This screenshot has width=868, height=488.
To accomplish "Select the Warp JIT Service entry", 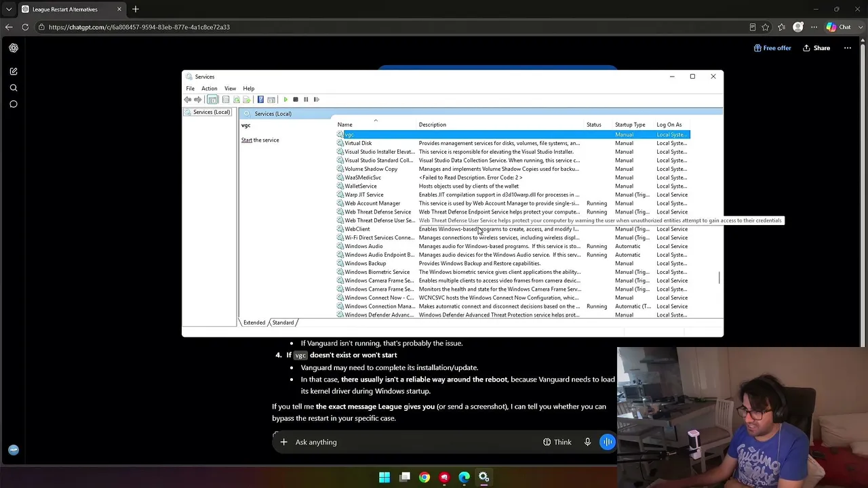I will pyautogui.click(x=513, y=195).
